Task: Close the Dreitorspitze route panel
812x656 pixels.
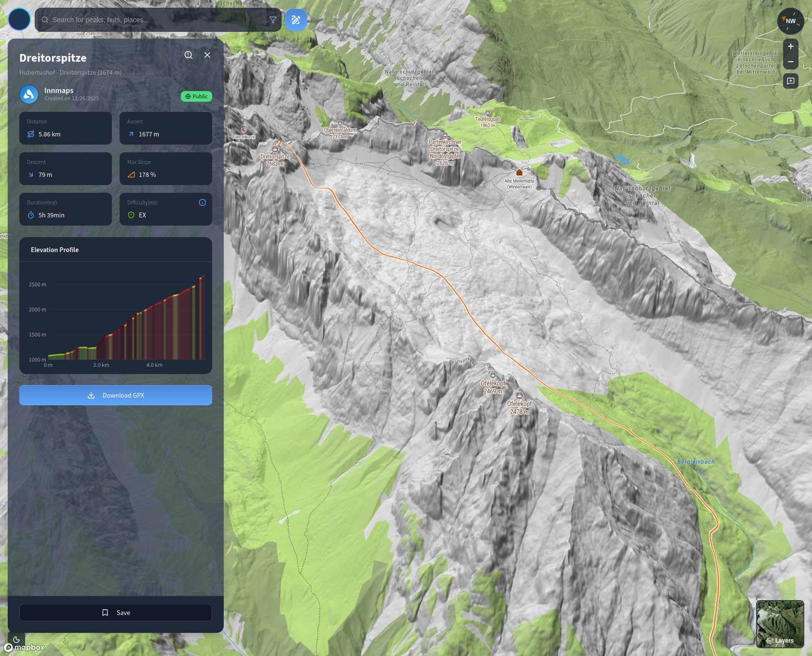Action: pyautogui.click(x=207, y=55)
